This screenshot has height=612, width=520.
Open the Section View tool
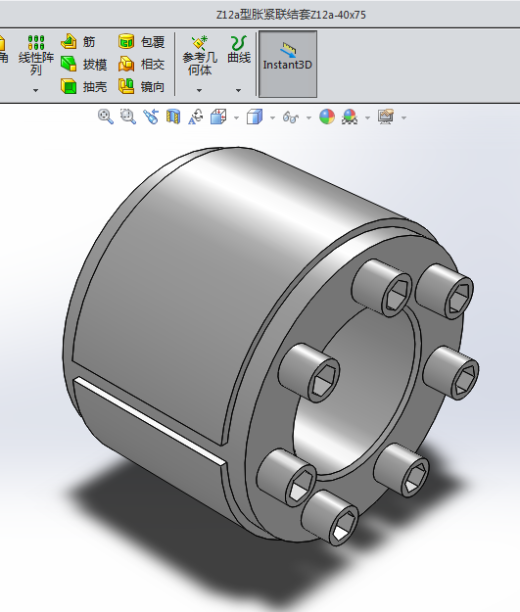tap(173, 117)
